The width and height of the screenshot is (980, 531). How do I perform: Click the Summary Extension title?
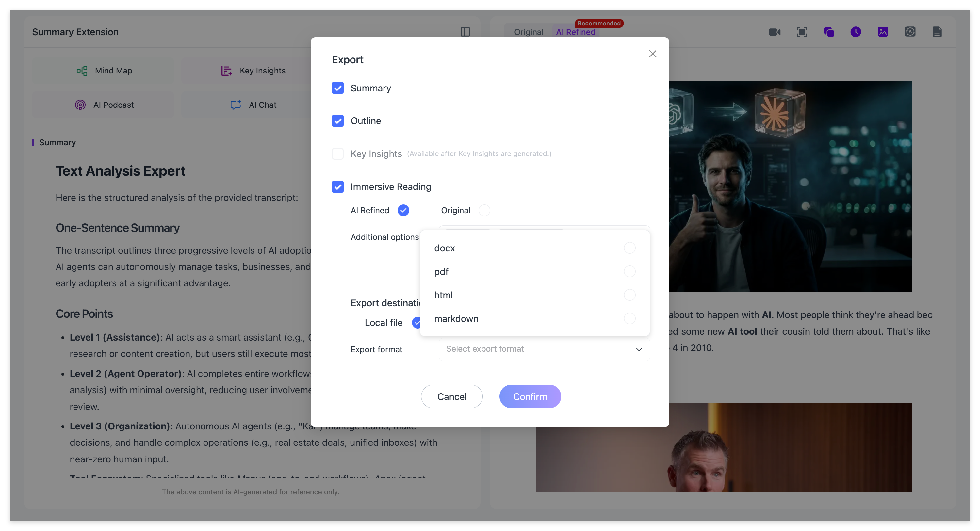tap(75, 32)
